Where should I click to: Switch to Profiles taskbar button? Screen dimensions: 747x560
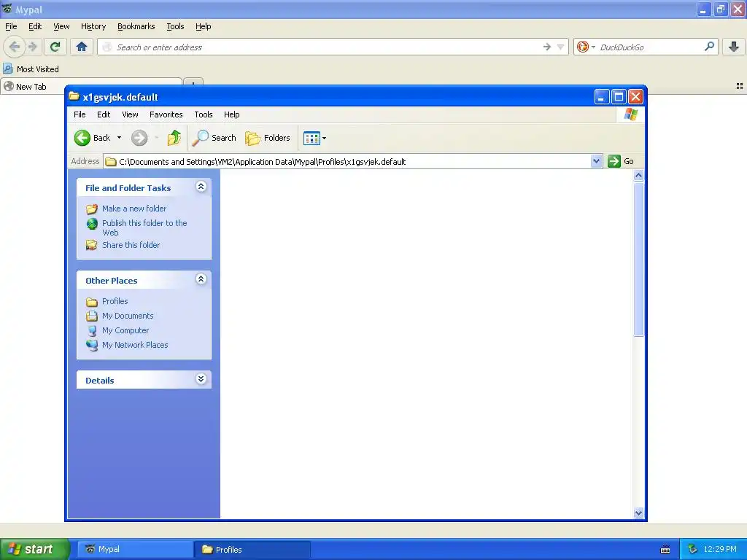(x=252, y=550)
